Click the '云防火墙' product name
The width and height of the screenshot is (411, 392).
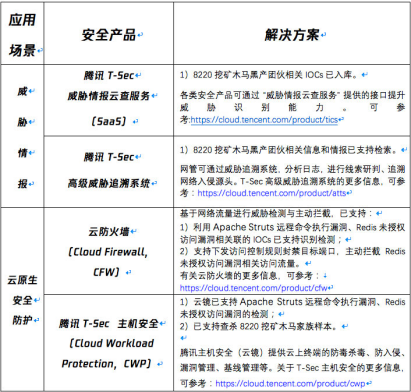click(x=109, y=231)
